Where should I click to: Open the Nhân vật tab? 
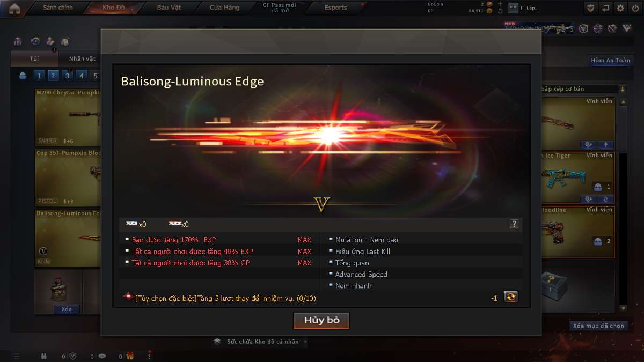point(82,58)
